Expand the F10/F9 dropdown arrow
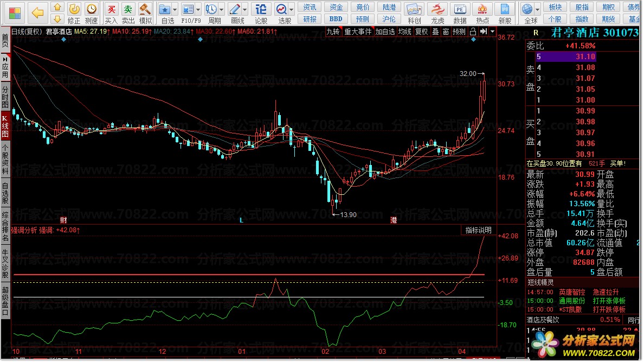Viewport: 644px width, 362px height. [x=198, y=9]
